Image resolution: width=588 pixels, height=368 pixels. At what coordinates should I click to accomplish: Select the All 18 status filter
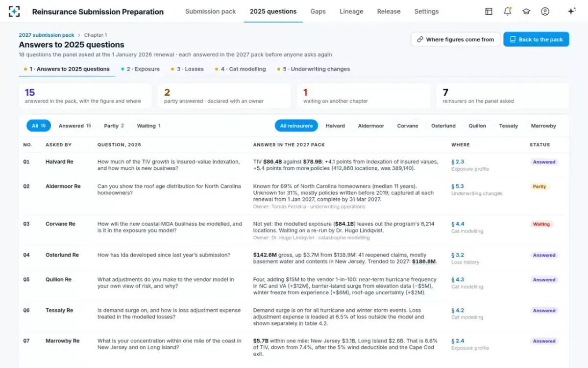[39, 126]
